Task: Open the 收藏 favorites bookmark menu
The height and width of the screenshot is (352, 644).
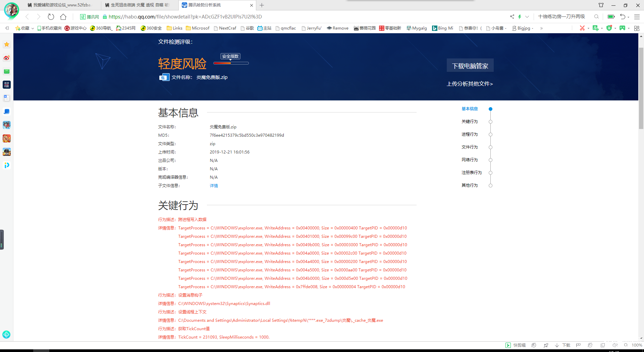Action: point(24,28)
